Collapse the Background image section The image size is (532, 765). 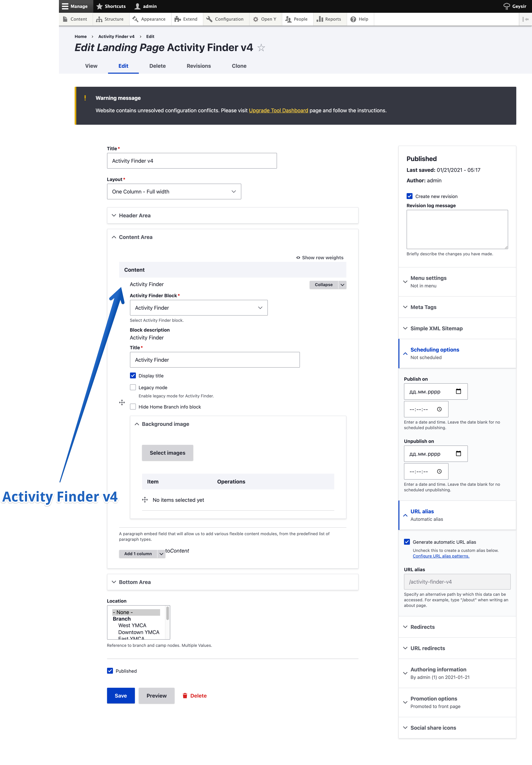coord(238,424)
